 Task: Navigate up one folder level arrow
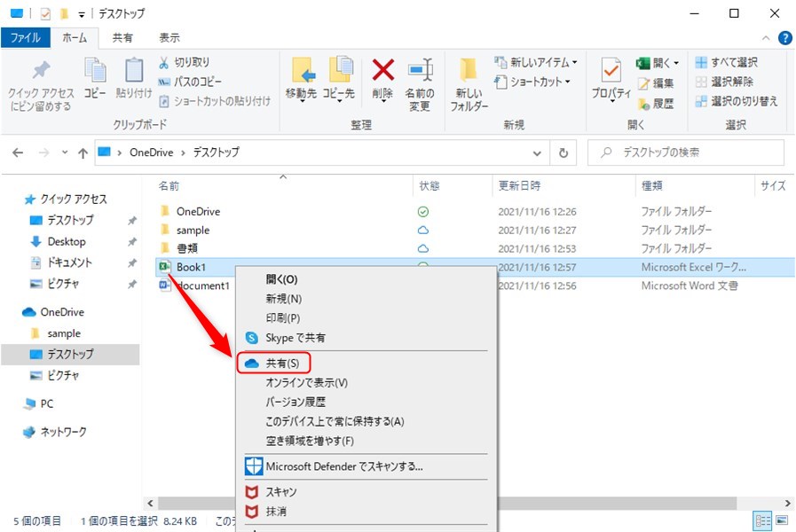[83, 153]
